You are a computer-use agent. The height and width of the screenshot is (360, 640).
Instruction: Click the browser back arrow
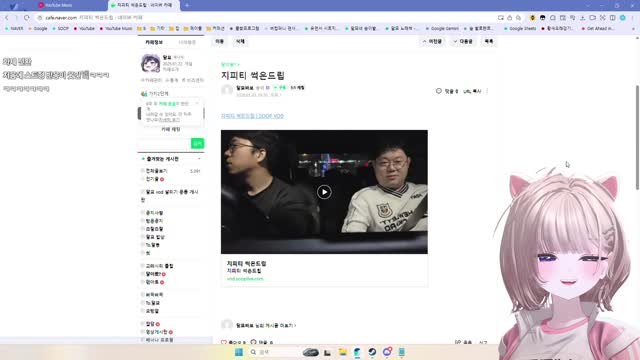[x=7, y=18]
